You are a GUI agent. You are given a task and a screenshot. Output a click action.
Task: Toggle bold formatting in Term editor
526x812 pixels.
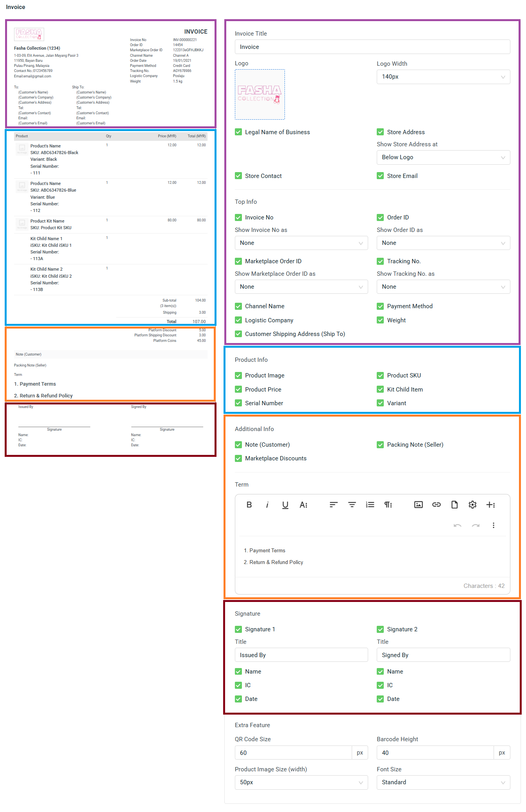point(249,505)
